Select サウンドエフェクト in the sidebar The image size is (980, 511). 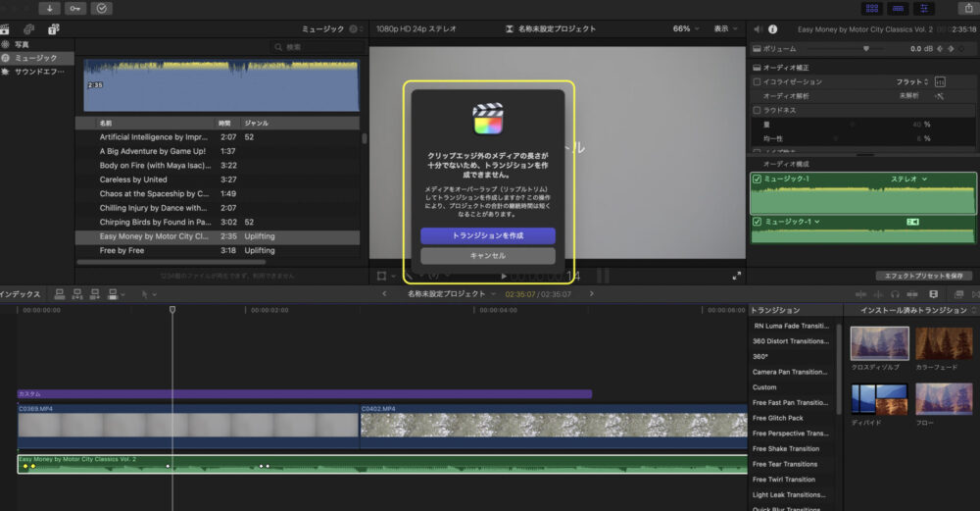pos(39,72)
